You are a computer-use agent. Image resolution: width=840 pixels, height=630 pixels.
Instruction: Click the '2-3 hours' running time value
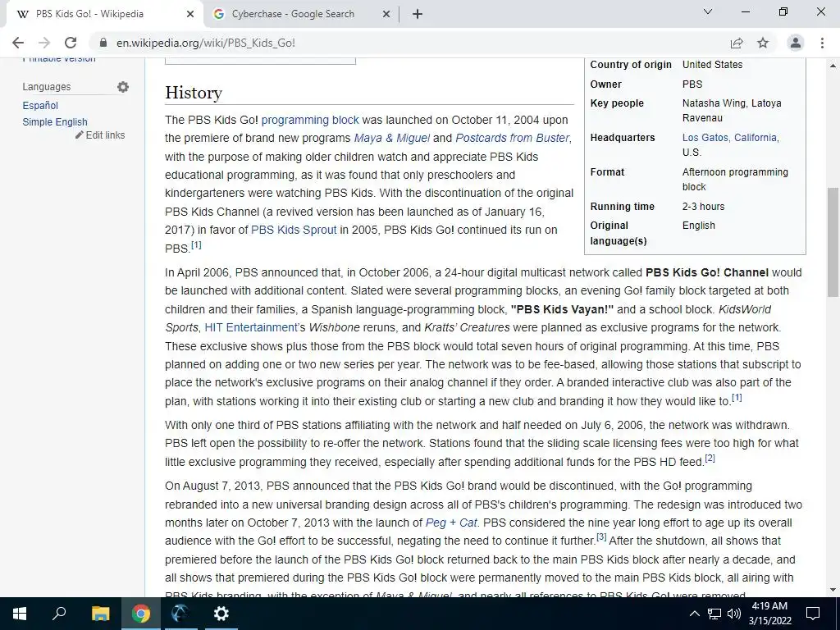(703, 206)
